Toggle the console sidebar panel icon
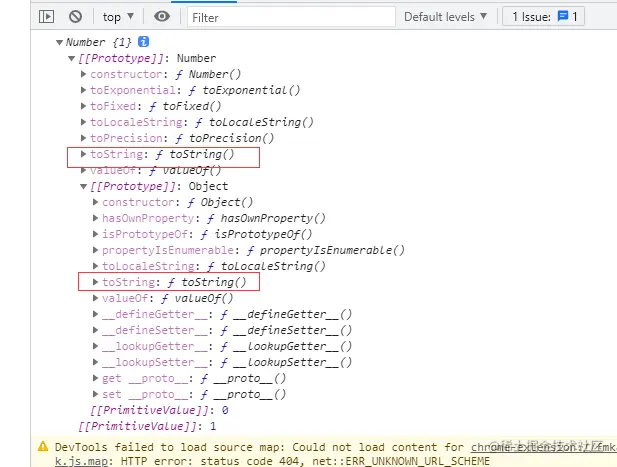The image size is (617, 467). point(46,17)
